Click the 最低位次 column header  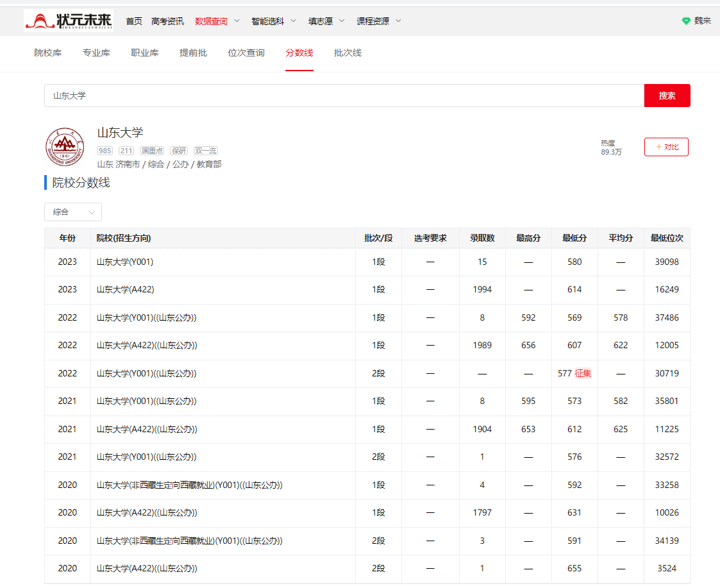coord(667,238)
